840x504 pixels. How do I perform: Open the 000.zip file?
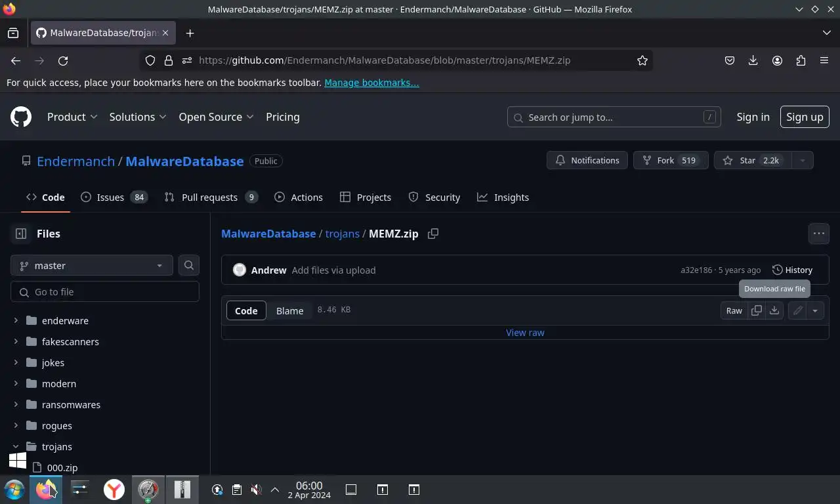point(62,468)
